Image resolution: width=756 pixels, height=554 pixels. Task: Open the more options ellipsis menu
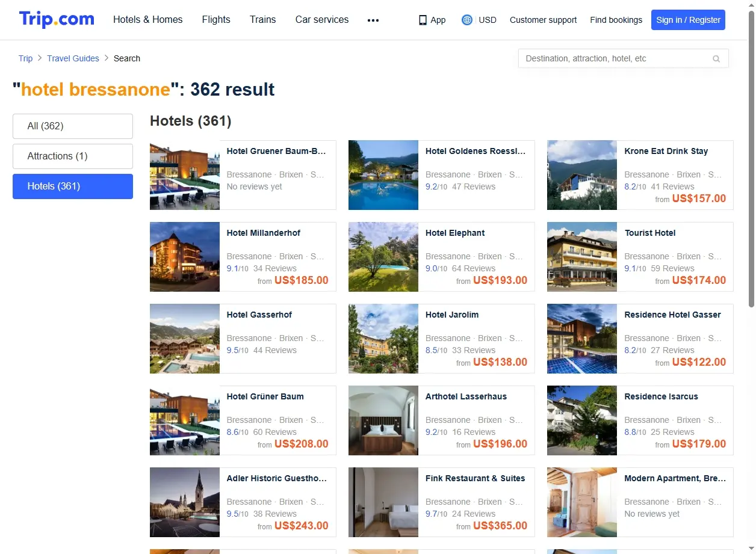(x=373, y=20)
